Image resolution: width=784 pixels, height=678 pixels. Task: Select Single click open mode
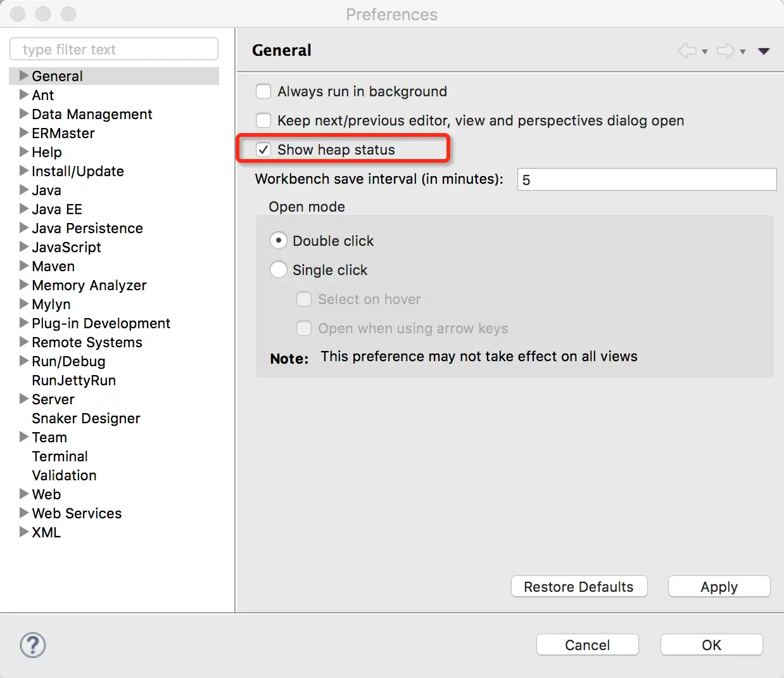[279, 270]
